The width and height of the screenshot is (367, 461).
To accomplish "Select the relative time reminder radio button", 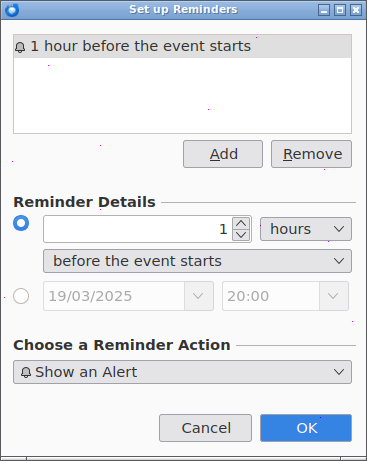I will pyautogui.click(x=21, y=223).
